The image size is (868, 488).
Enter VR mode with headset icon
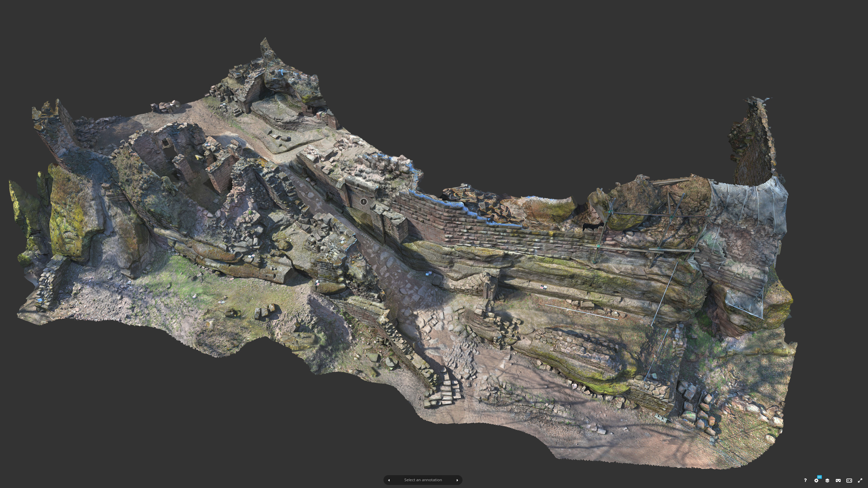(838, 480)
